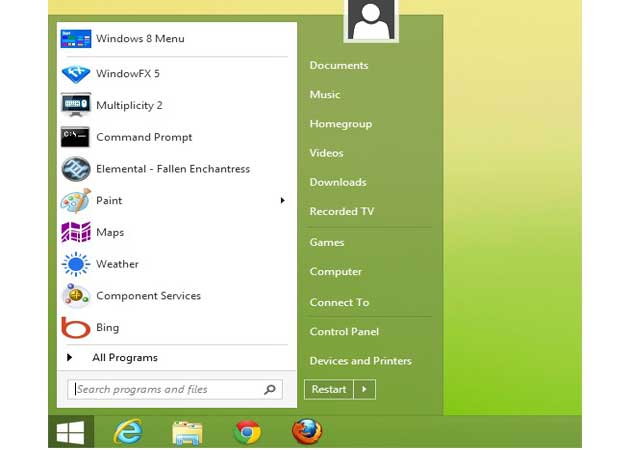Click Internet Explorer in the taskbar
The image size is (630, 450).
coord(128,431)
